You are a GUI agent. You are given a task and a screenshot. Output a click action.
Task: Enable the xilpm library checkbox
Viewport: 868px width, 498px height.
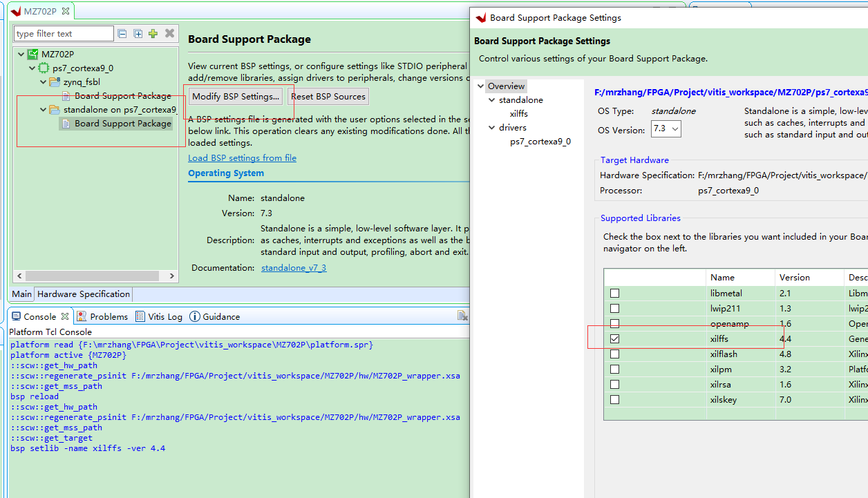614,369
